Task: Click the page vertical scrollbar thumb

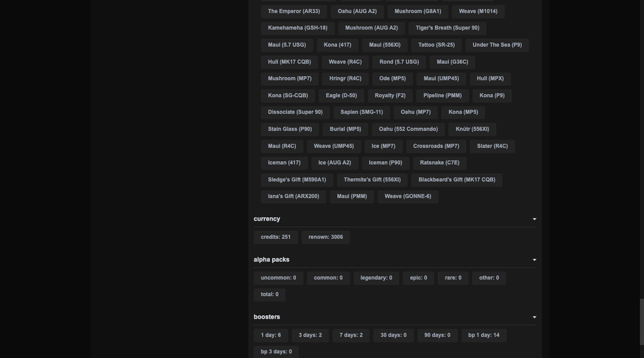Action: coord(641,322)
